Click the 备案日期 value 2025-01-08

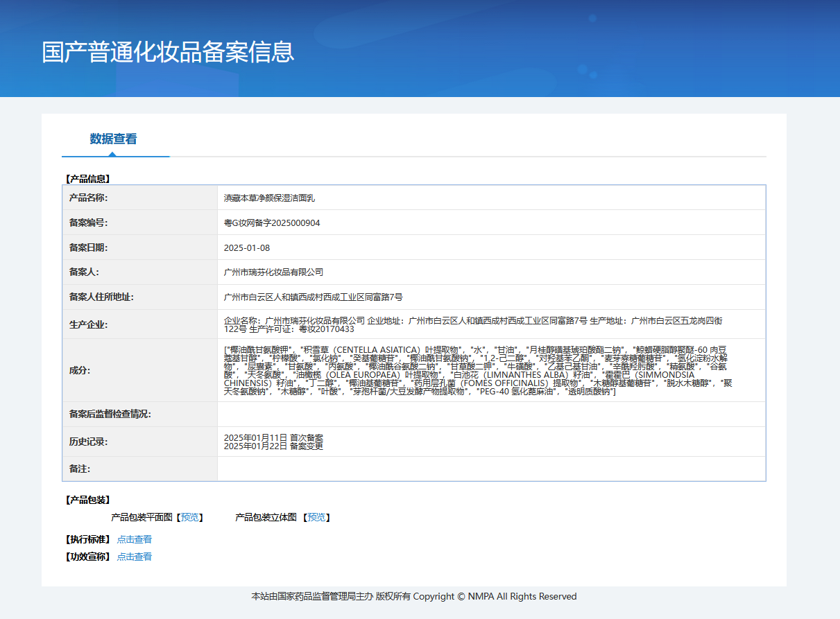pos(247,247)
